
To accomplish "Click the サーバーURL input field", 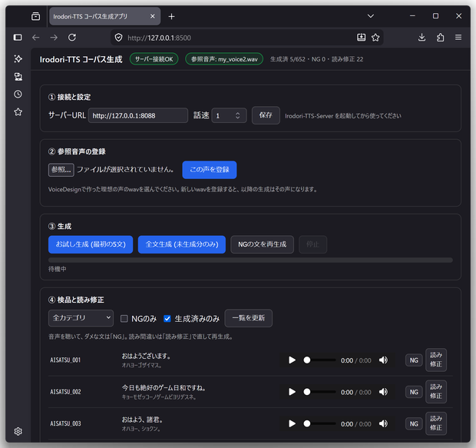I will click(x=138, y=115).
